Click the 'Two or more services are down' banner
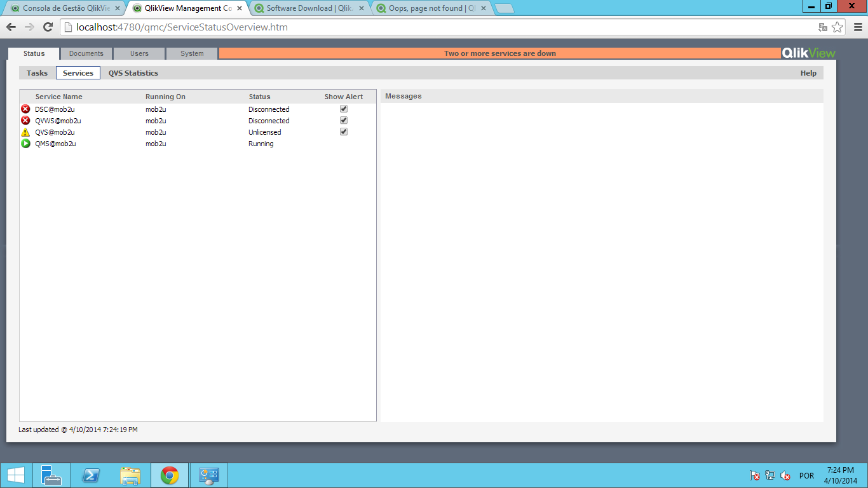This screenshot has height=488, width=868. tap(500, 53)
